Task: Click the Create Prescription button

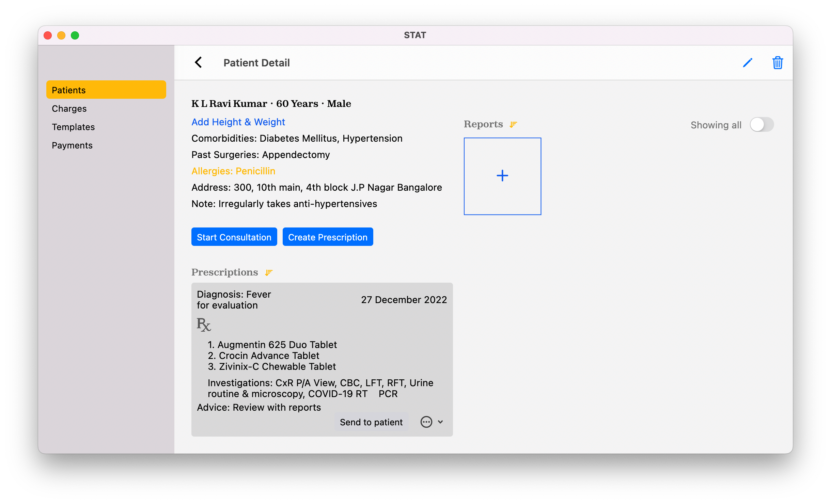Action: (x=328, y=237)
